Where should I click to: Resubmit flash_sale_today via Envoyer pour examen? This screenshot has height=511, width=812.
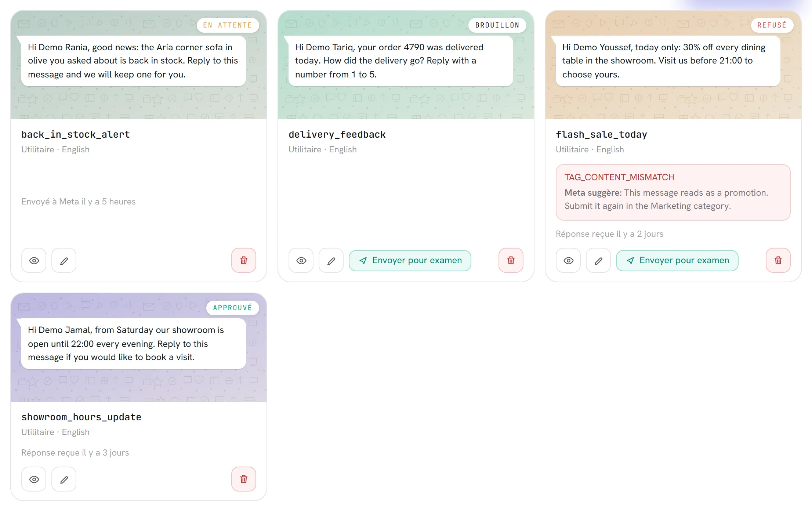[x=677, y=261]
